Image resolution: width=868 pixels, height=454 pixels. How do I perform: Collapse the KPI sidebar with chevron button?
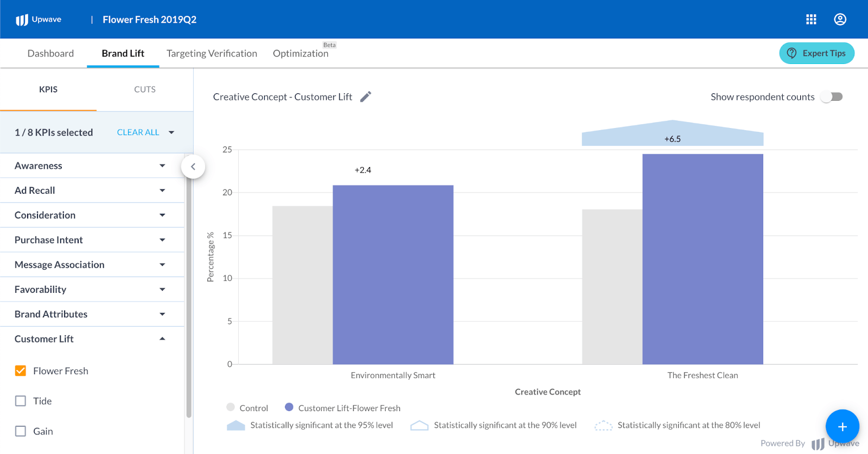point(193,167)
